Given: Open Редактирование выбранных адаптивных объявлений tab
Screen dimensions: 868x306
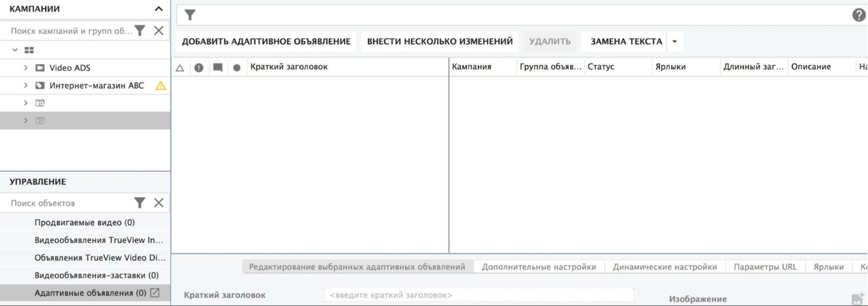Looking at the screenshot, I should 358,267.
